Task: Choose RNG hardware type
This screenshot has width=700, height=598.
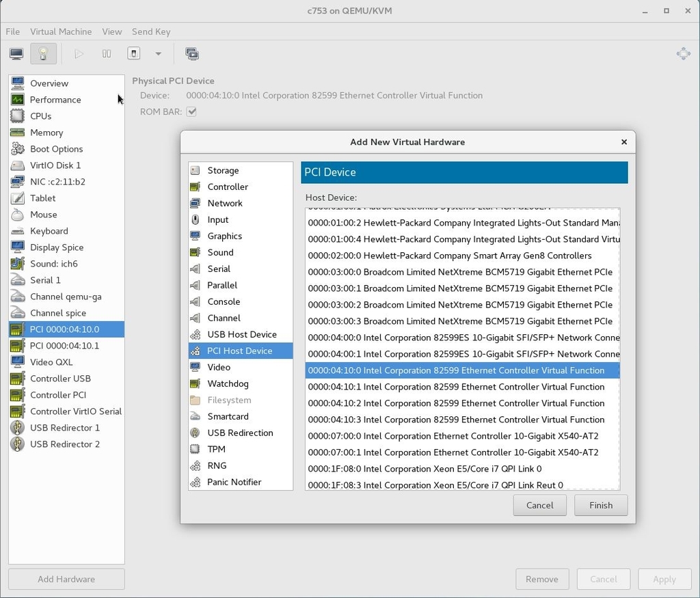Action: (x=241, y=465)
